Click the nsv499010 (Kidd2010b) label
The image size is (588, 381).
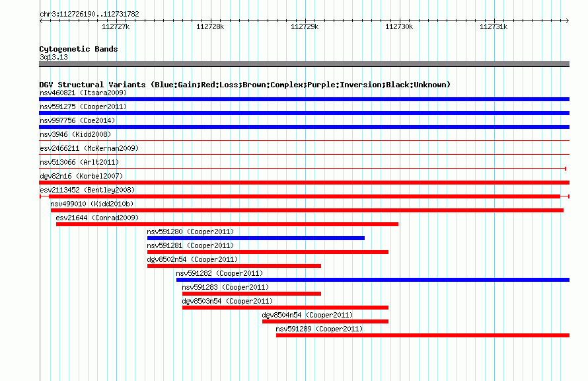click(92, 204)
